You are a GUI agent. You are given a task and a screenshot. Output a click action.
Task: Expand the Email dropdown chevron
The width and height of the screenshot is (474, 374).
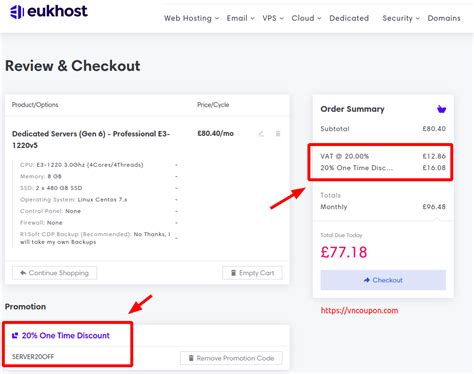[x=253, y=18]
